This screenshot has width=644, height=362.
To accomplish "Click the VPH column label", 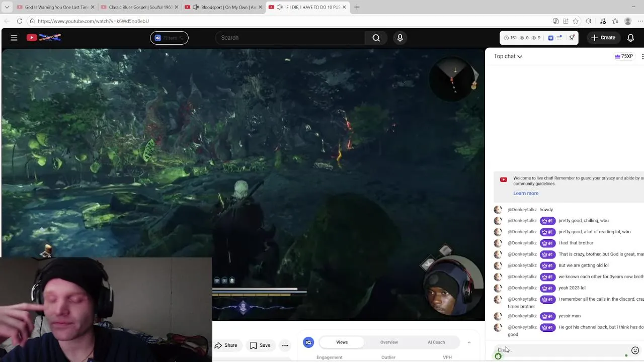I will [x=447, y=357].
